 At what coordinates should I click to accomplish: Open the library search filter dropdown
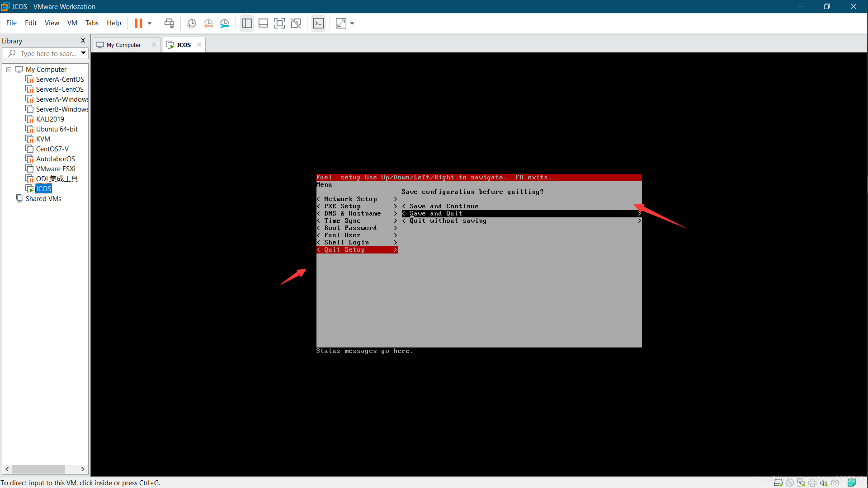pyautogui.click(x=84, y=53)
